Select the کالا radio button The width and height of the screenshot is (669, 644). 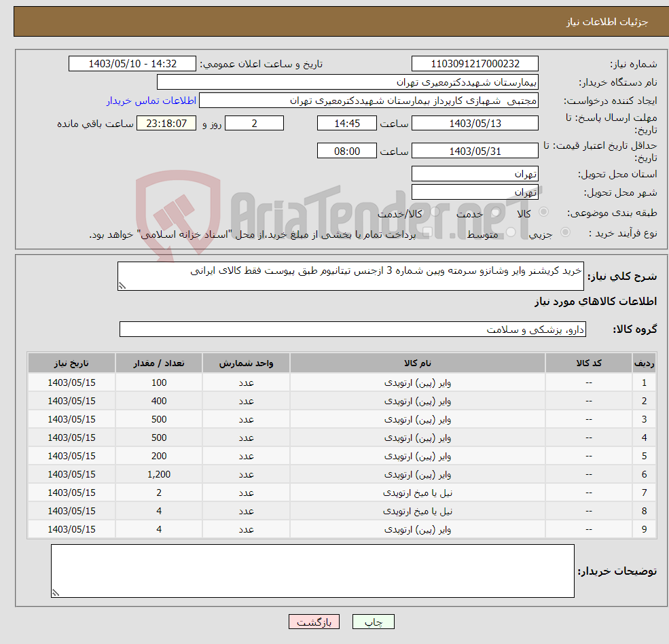click(543, 212)
